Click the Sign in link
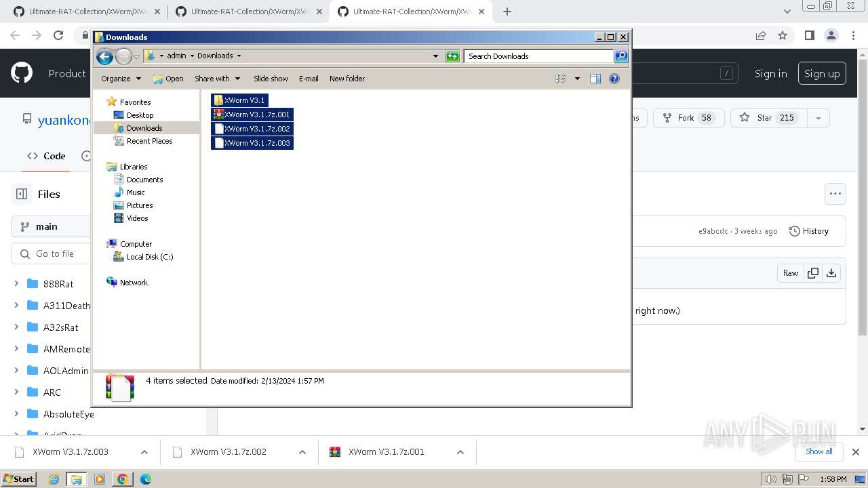The height and width of the screenshot is (488, 868). (x=771, y=74)
